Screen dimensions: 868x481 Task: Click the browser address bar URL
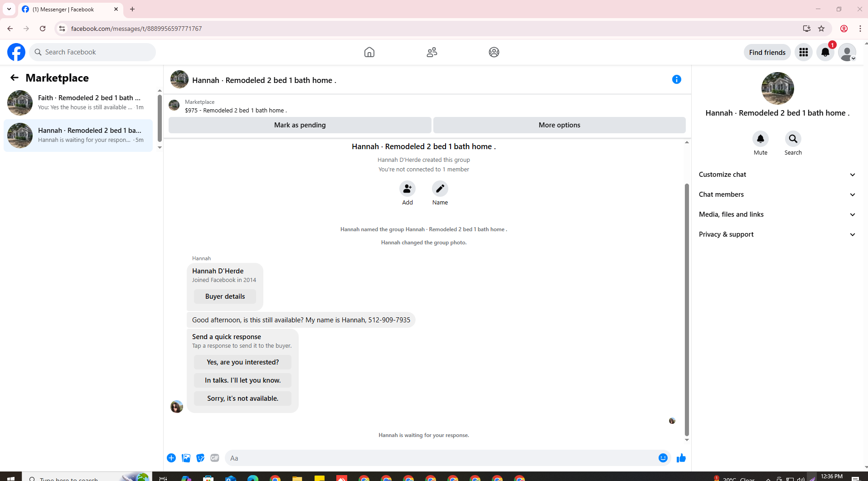136,29
